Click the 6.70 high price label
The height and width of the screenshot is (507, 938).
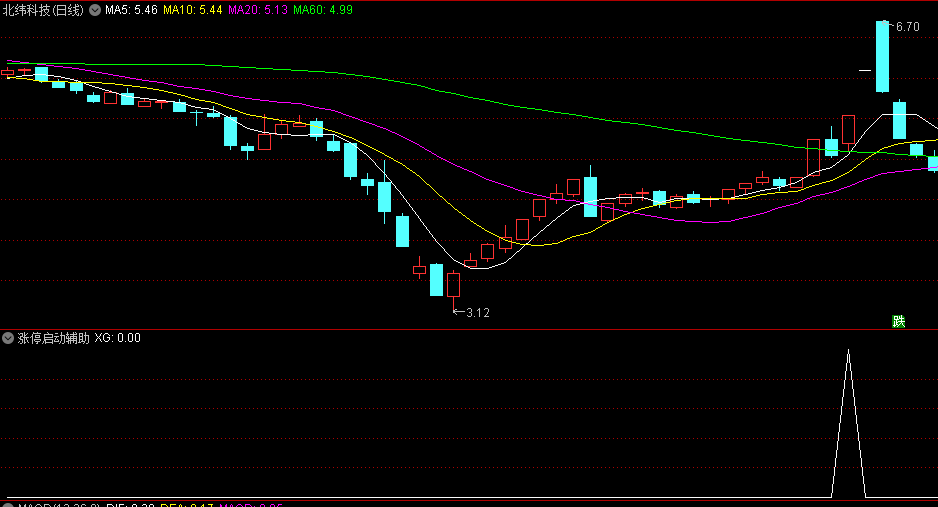(x=907, y=27)
